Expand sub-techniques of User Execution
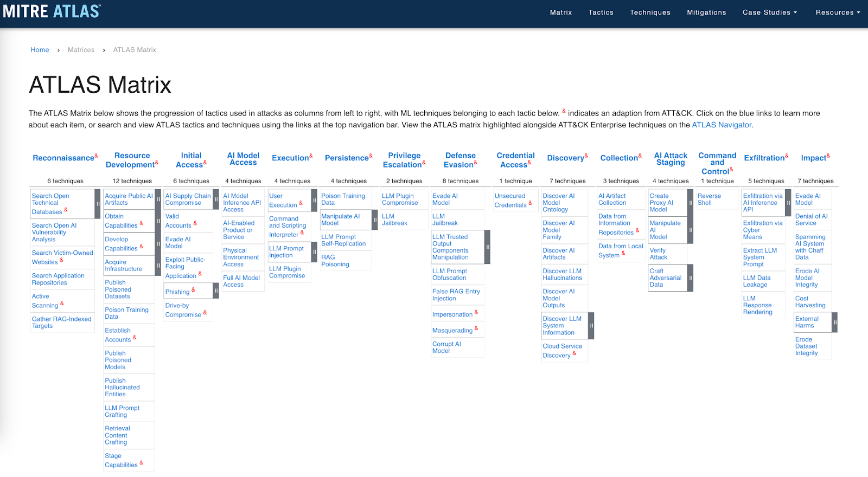Viewport: 868px width, 477px height. point(314,200)
